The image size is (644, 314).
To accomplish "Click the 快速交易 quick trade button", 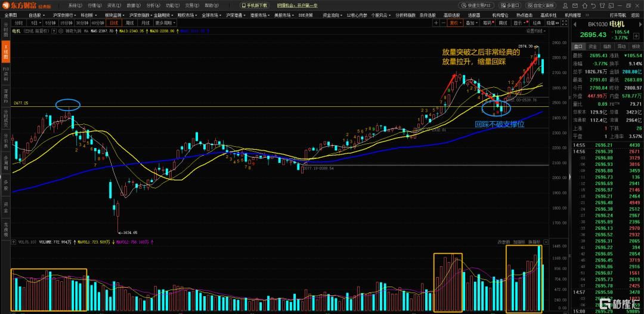I will [476, 5].
